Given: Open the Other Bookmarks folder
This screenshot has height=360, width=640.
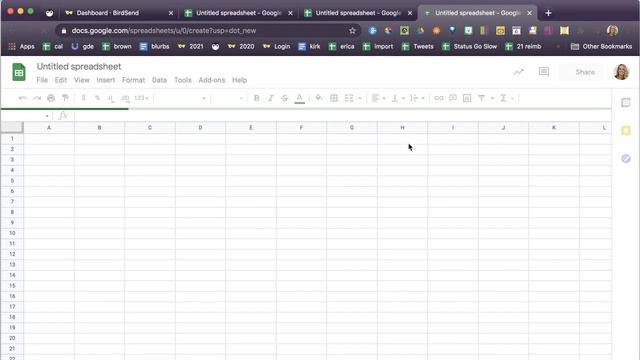Looking at the screenshot, I should [x=601, y=47].
